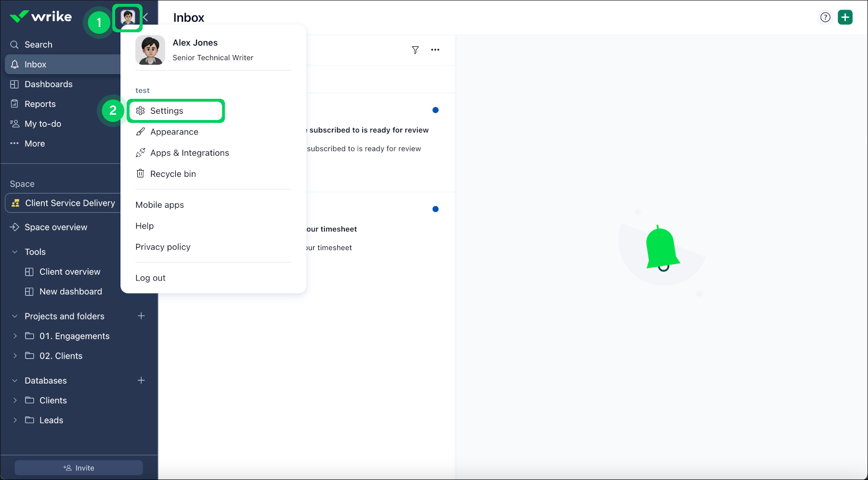The width and height of the screenshot is (868, 480).
Task: Collapse the Tools section
Action: [x=15, y=252]
